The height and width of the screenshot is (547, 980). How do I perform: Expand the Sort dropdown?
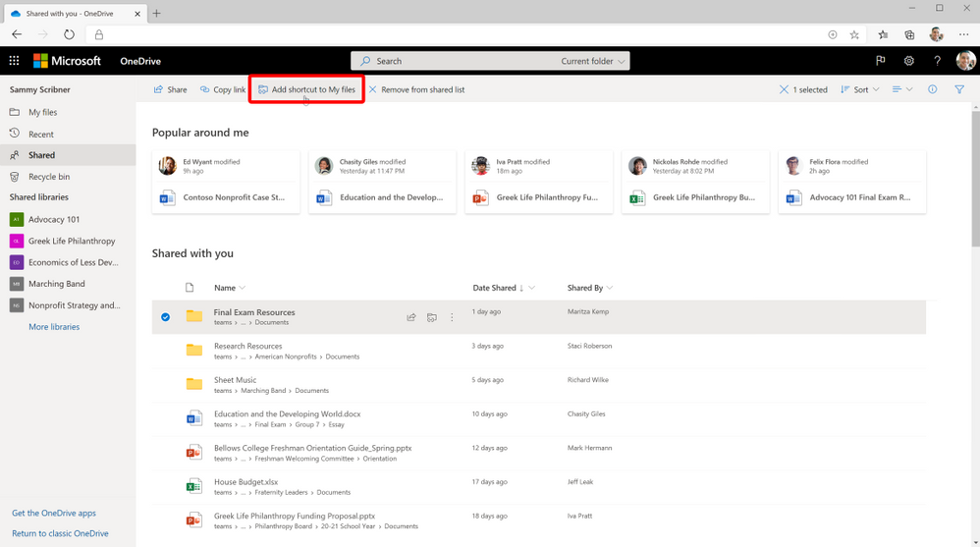859,89
